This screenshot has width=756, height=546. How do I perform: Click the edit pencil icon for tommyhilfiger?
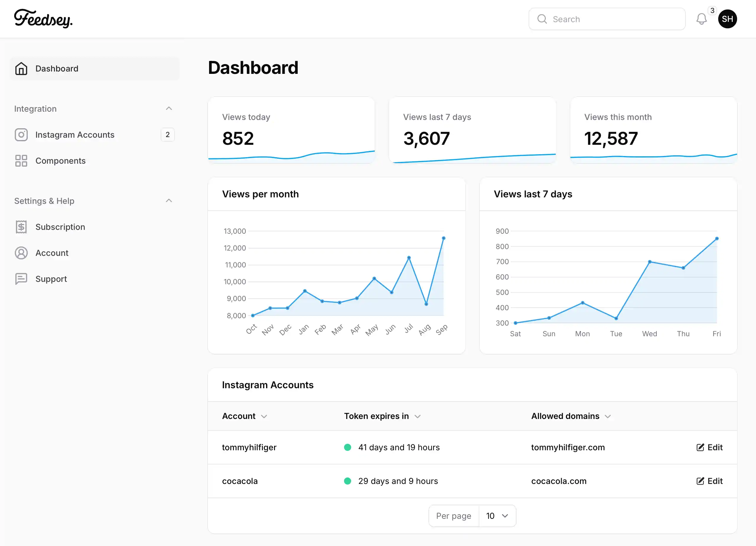[x=700, y=447]
